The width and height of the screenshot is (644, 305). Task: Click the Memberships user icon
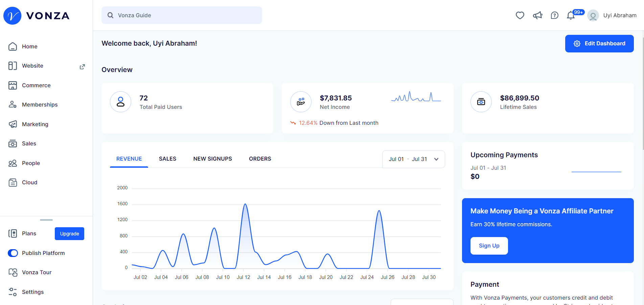pos(13,104)
